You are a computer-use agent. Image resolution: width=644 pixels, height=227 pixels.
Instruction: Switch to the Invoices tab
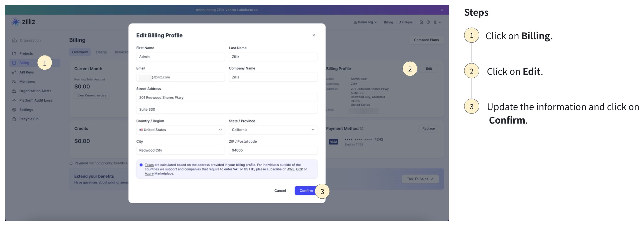[121, 52]
